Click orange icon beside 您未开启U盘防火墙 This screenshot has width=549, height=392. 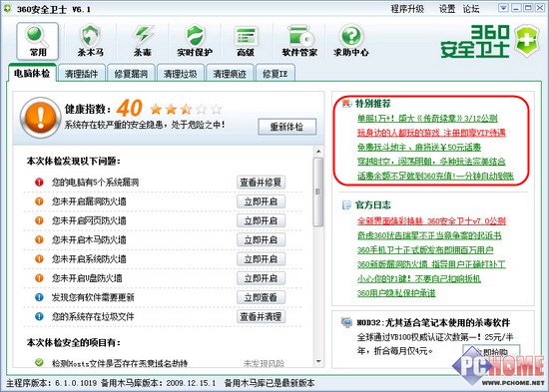point(39,278)
